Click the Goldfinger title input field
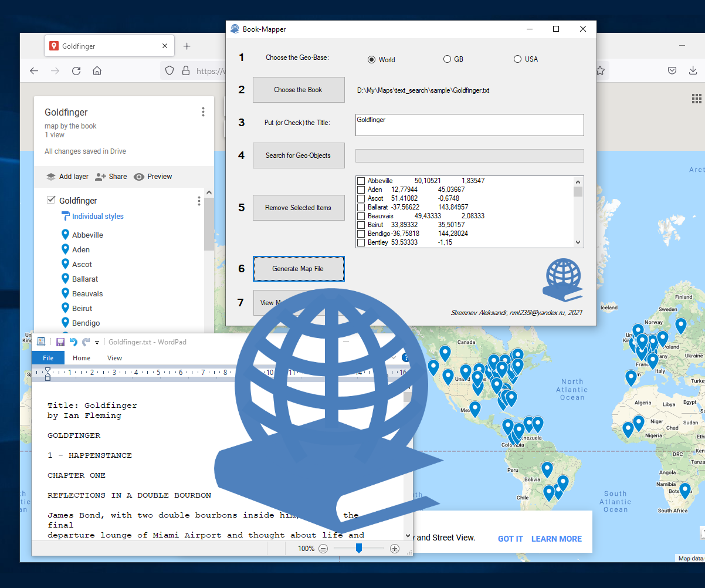Image resolution: width=705 pixels, height=588 pixels. (x=469, y=124)
